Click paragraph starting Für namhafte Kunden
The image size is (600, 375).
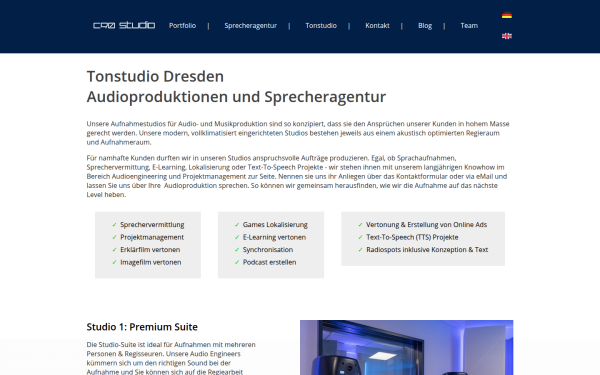pyautogui.click(x=297, y=176)
